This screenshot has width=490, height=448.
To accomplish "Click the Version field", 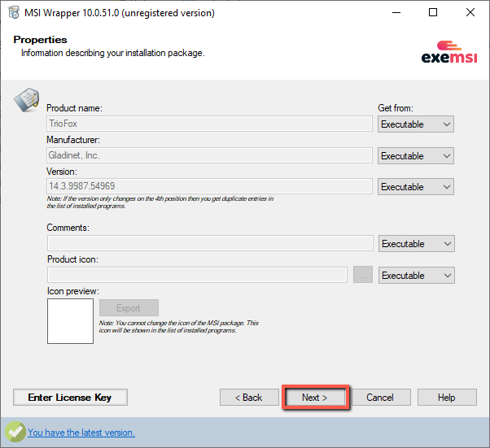I will [x=209, y=186].
